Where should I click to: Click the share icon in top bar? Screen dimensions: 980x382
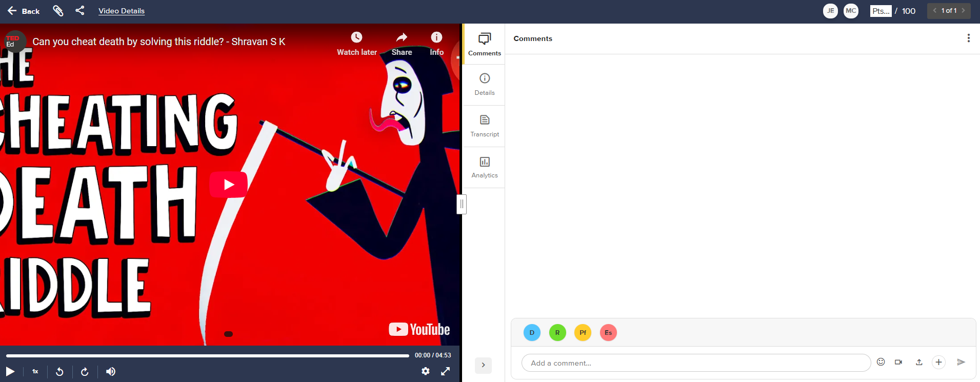(80, 10)
